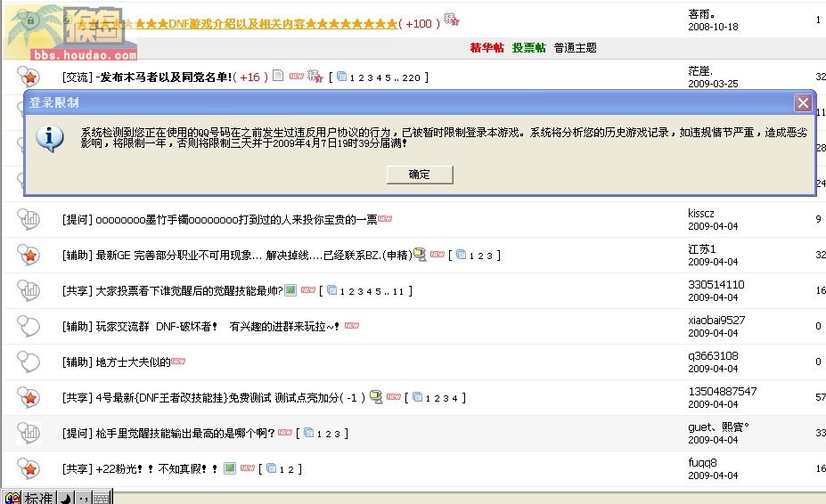The image size is (826, 504).
Task: Click the poll icon beside 觉醒技能最帅 thread
Action: click(29, 290)
